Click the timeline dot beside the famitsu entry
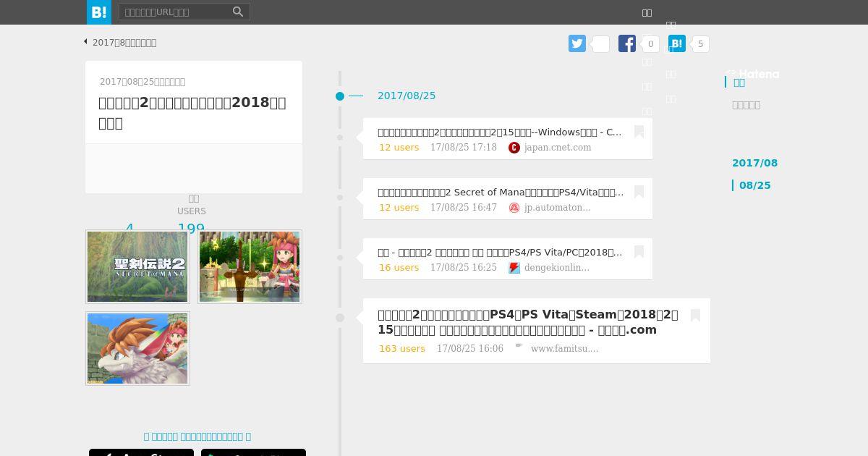 [x=340, y=318]
